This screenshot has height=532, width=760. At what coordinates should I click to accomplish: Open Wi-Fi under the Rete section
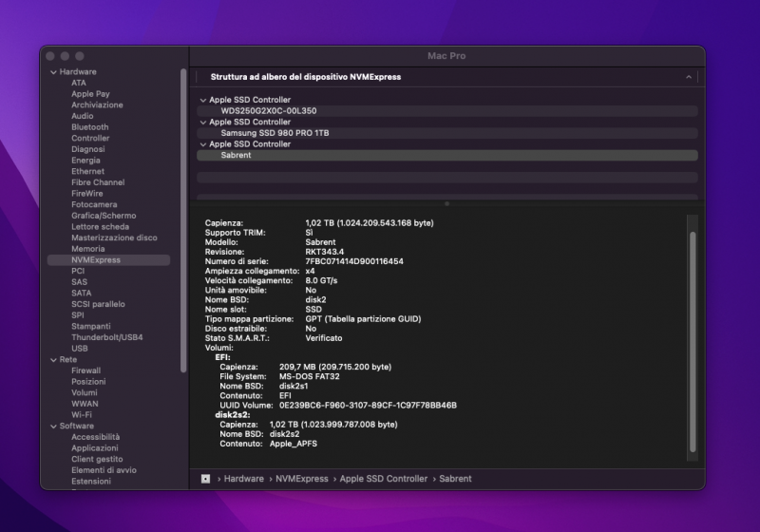[82, 415]
